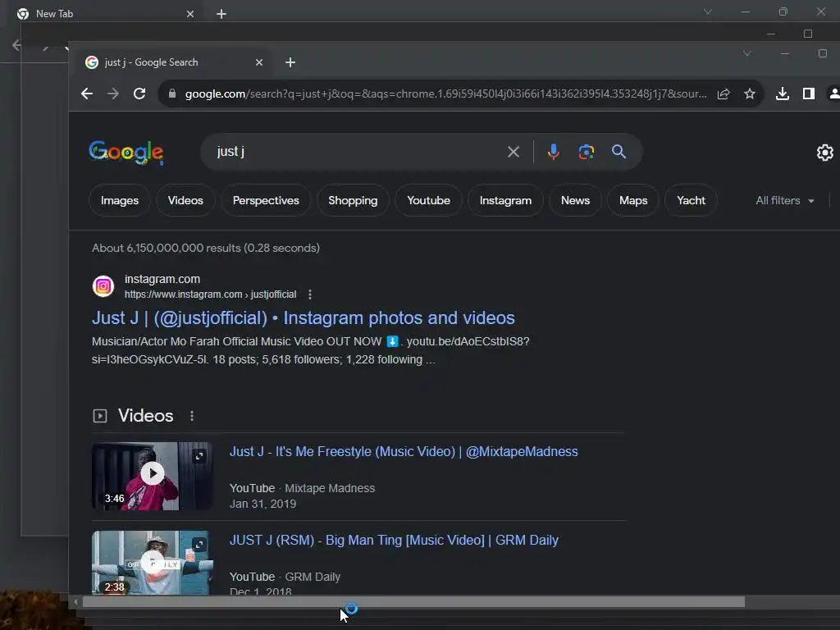Open the Just J (@justjofficial) Instagram result link
Screen dimensions: 840x630
304,317
